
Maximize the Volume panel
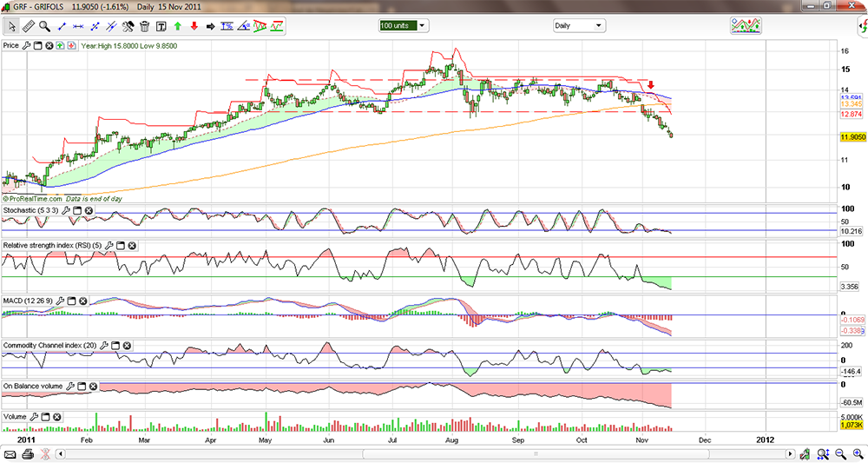tap(45, 416)
